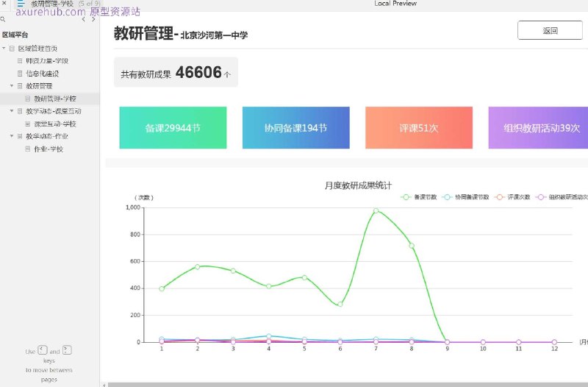Click the month 2 green data point
Viewport: 588px width, 387px height.
point(197,267)
